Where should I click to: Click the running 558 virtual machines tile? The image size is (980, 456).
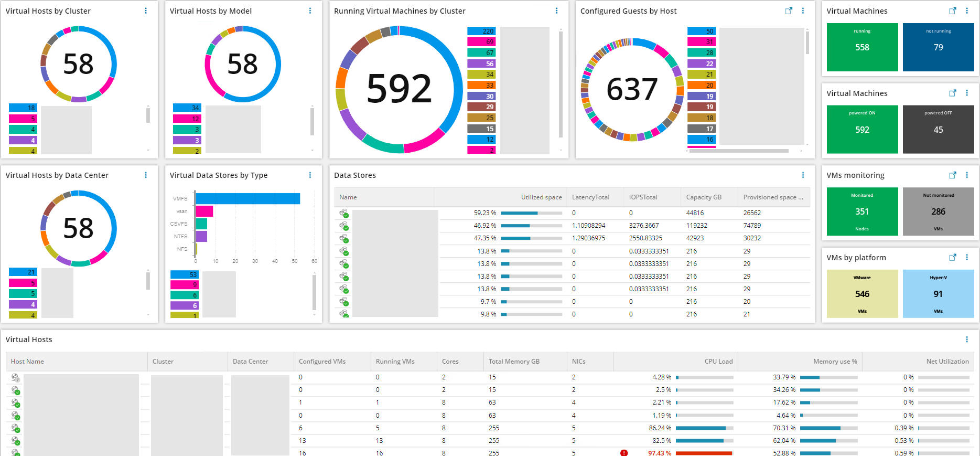862,47
